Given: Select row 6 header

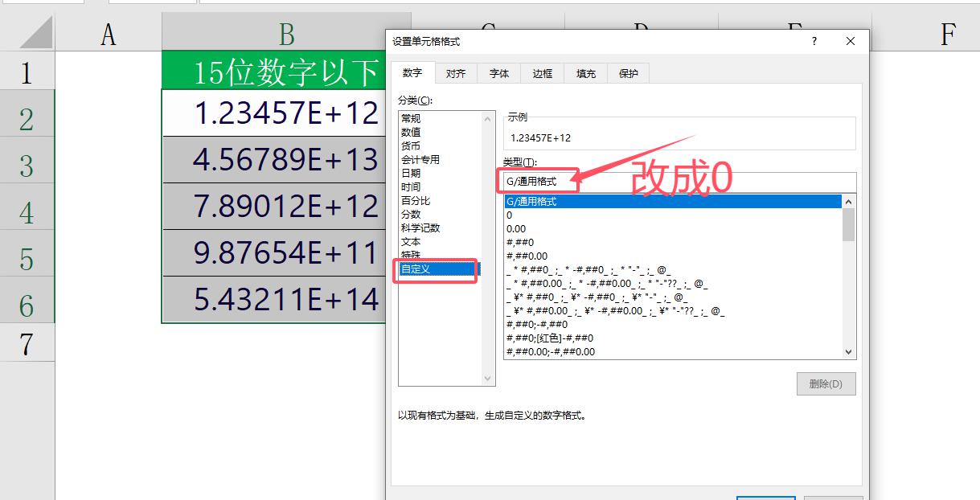Looking at the screenshot, I should tap(27, 300).
